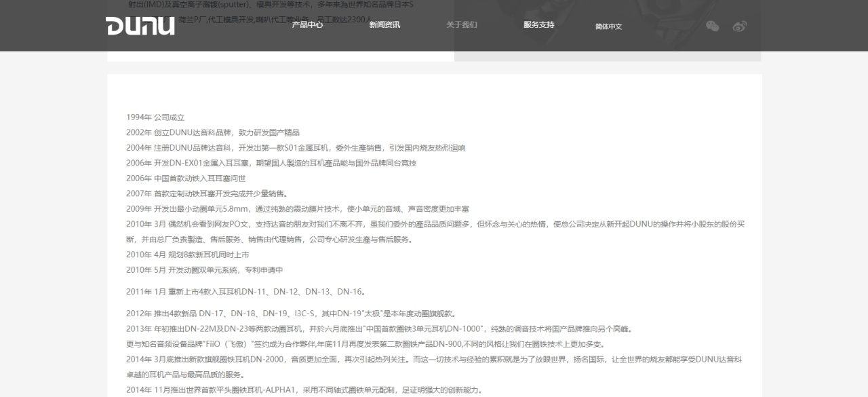Select the 2010年 5月 开发动圈双单元系统 line

[x=204, y=270]
